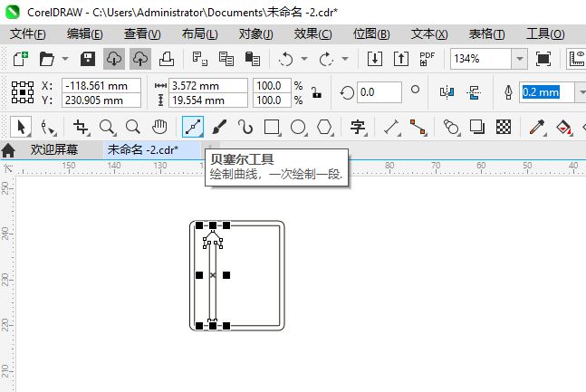Click the New document icon

pyautogui.click(x=21, y=59)
